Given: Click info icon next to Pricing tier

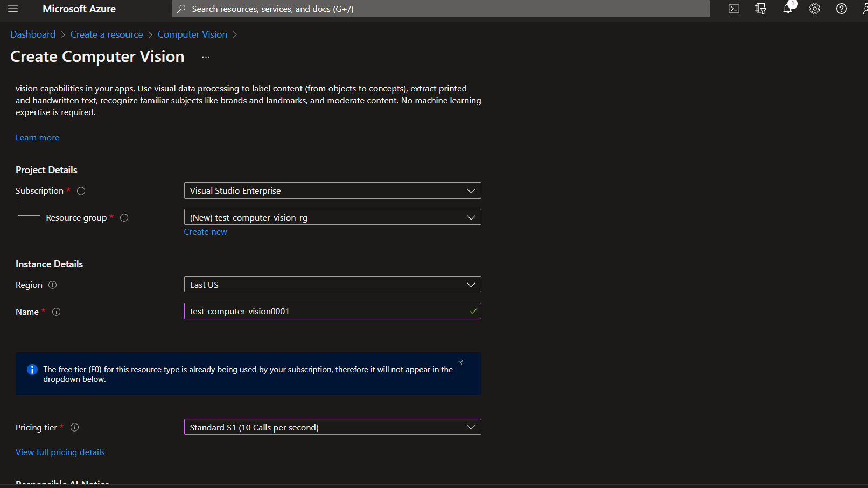Looking at the screenshot, I should click(x=75, y=427).
